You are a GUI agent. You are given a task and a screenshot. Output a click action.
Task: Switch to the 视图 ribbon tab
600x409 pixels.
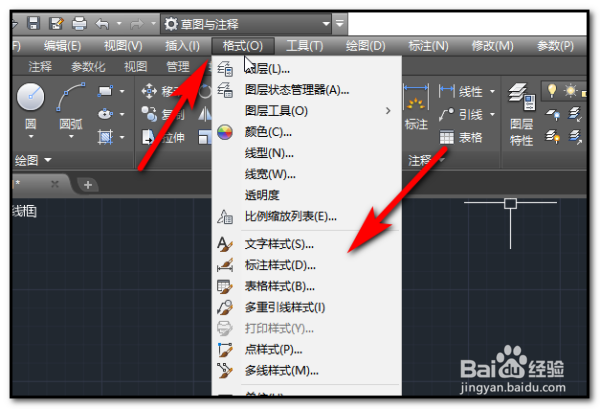(135, 67)
